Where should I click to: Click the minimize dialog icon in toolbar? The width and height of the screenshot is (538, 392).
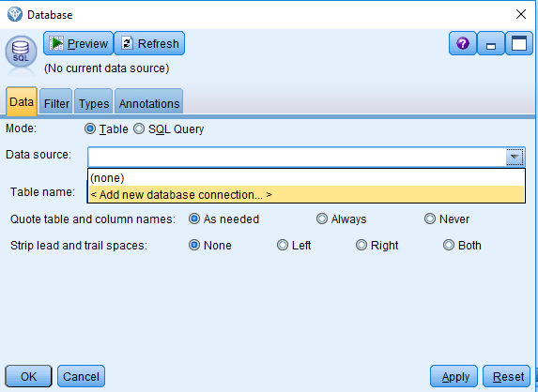(491, 43)
